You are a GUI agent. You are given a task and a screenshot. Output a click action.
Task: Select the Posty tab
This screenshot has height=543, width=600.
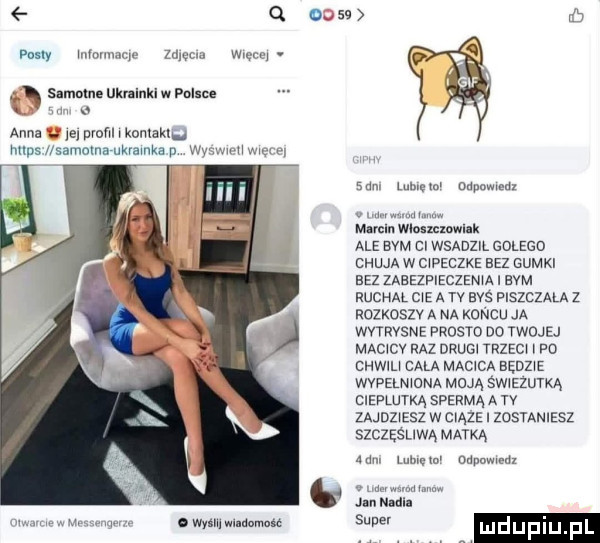point(35,55)
